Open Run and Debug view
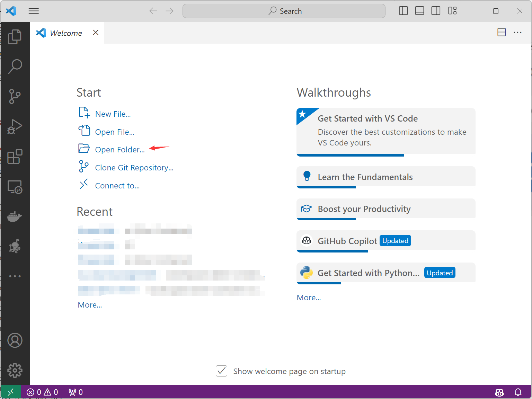 (x=15, y=126)
